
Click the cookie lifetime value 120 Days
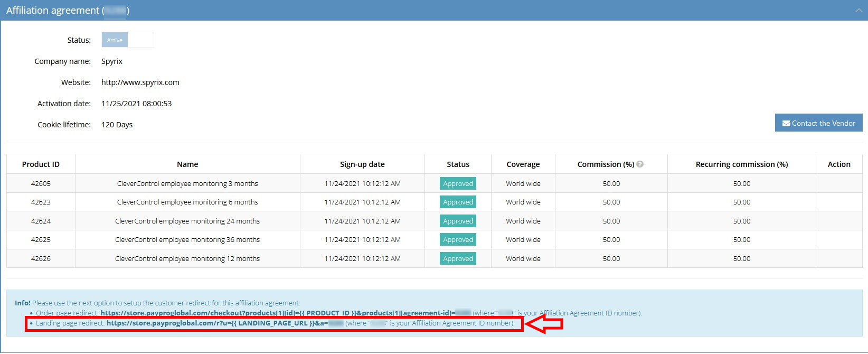(117, 125)
